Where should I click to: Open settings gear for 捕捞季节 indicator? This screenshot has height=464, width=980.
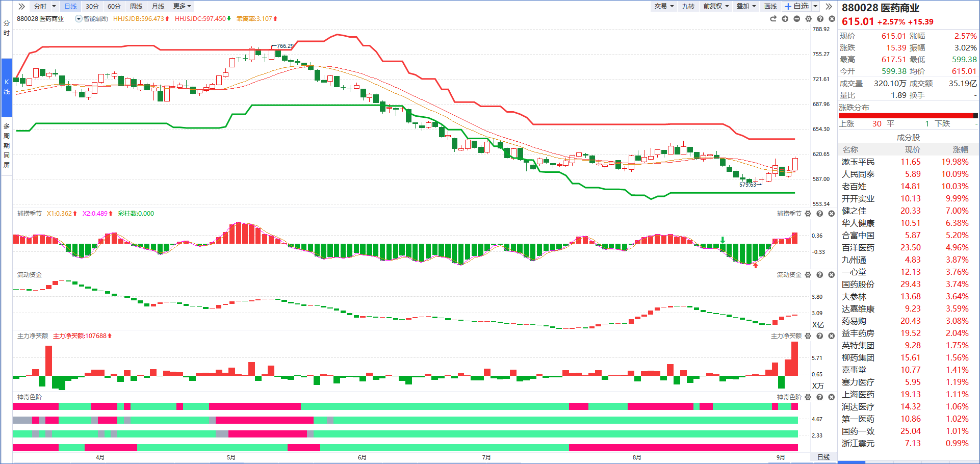coord(808,214)
